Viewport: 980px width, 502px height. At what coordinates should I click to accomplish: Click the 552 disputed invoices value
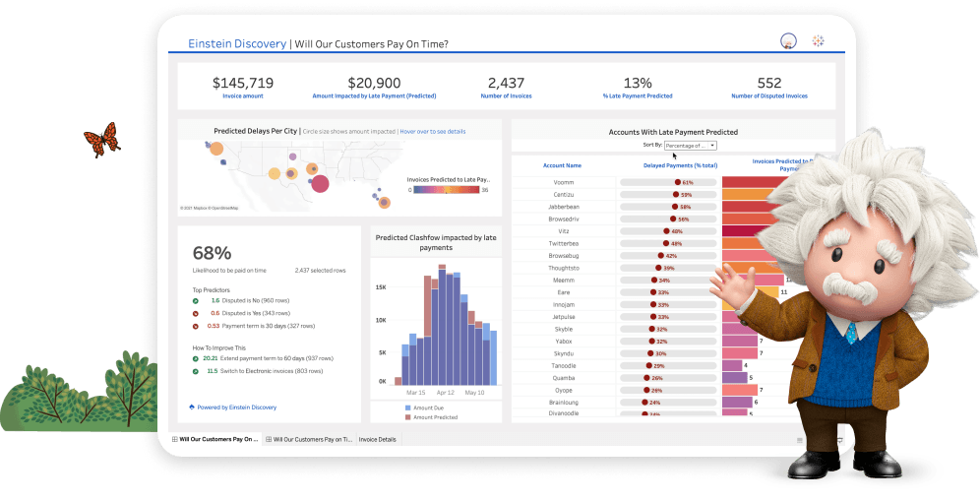point(769,83)
